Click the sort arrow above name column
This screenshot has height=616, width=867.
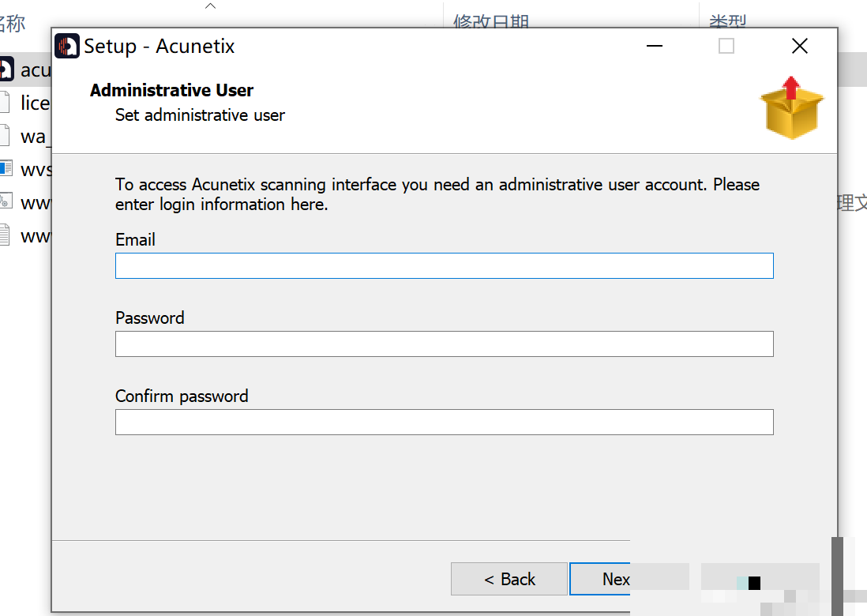click(210, 6)
